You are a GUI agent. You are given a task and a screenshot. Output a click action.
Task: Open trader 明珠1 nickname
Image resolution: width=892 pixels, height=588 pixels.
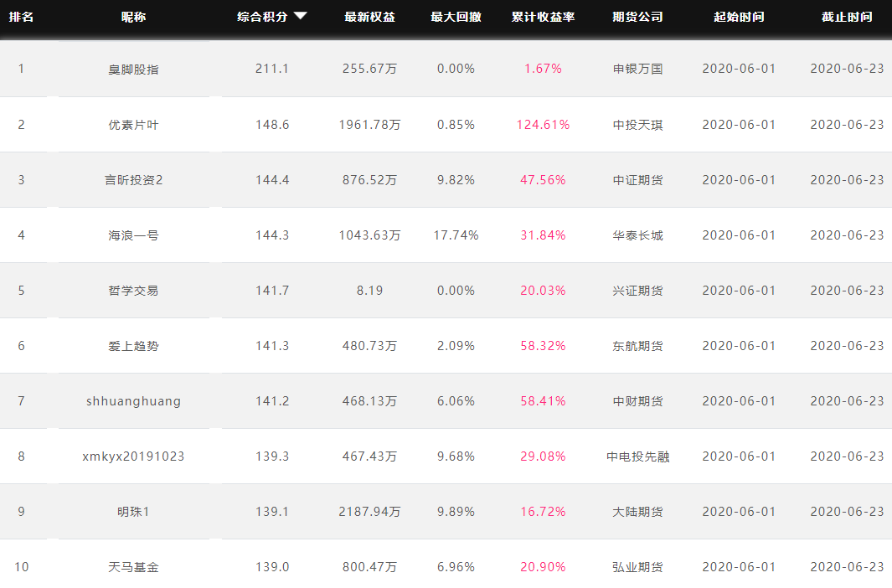[x=134, y=512]
